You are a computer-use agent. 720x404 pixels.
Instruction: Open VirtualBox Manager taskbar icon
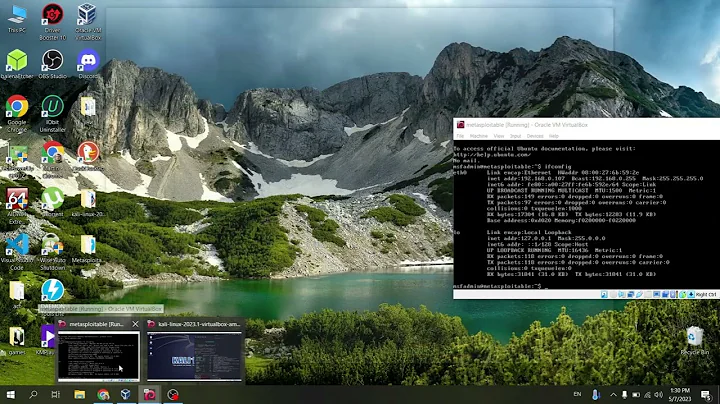point(126,394)
